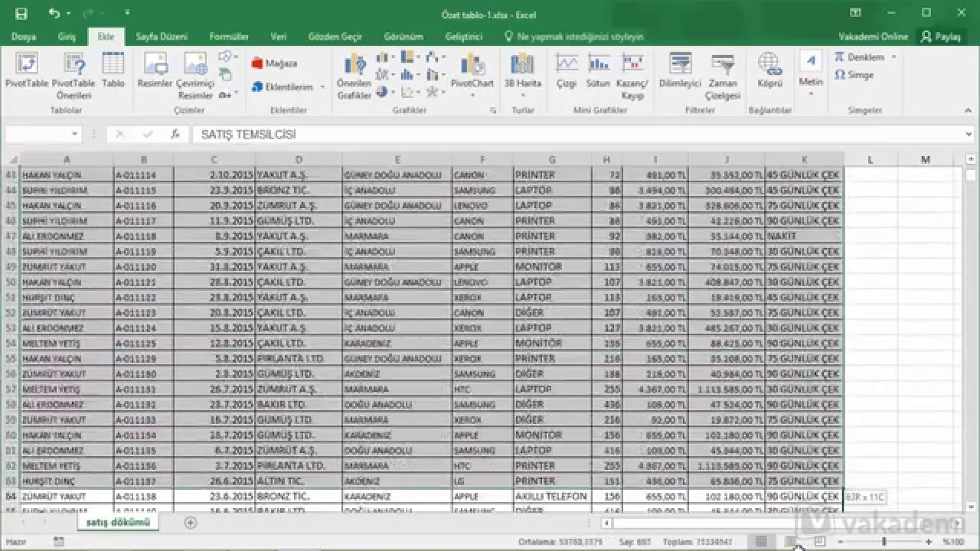This screenshot has width=980, height=551.
Task: Open the insert function fx dialog
Action: 175,134
